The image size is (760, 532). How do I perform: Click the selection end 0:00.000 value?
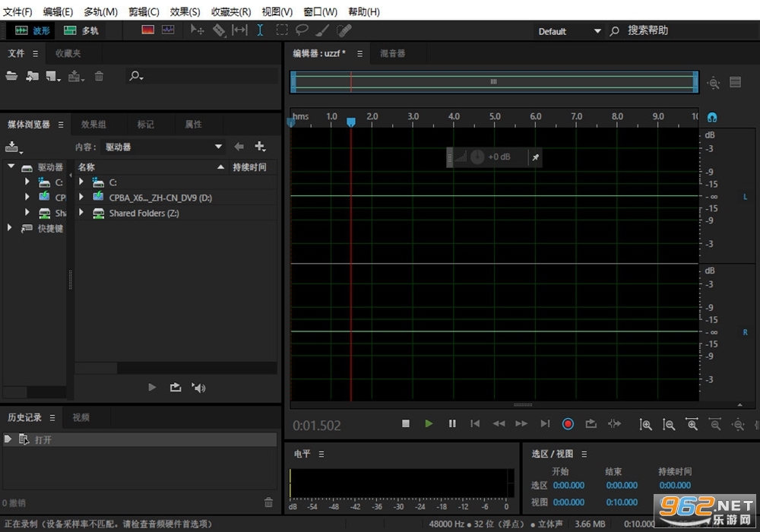click(622, 486)
